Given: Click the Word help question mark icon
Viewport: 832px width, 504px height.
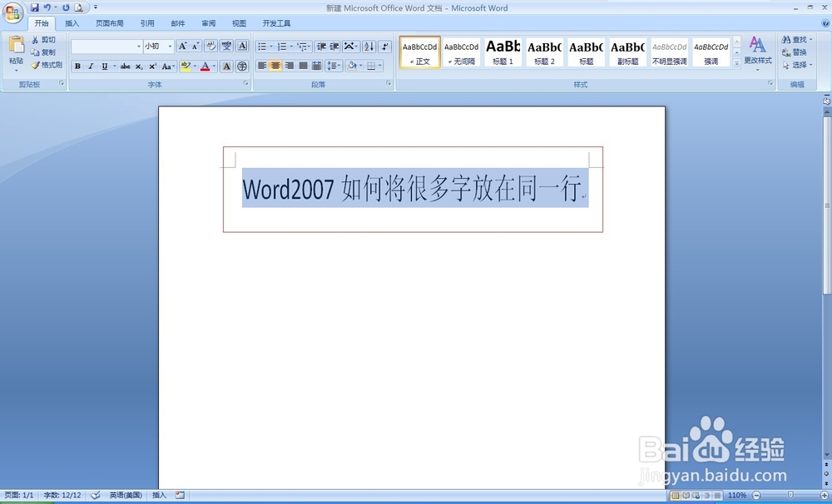Looking at the screenshot, I should (x=825, y=23).
